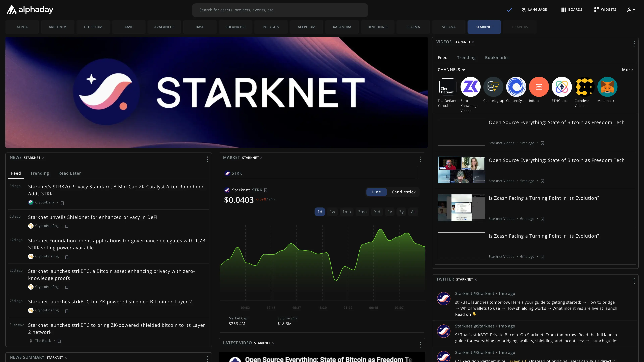Open the Videos widget options menu
This screenshot has height=362, width=644.
point(634,44)
